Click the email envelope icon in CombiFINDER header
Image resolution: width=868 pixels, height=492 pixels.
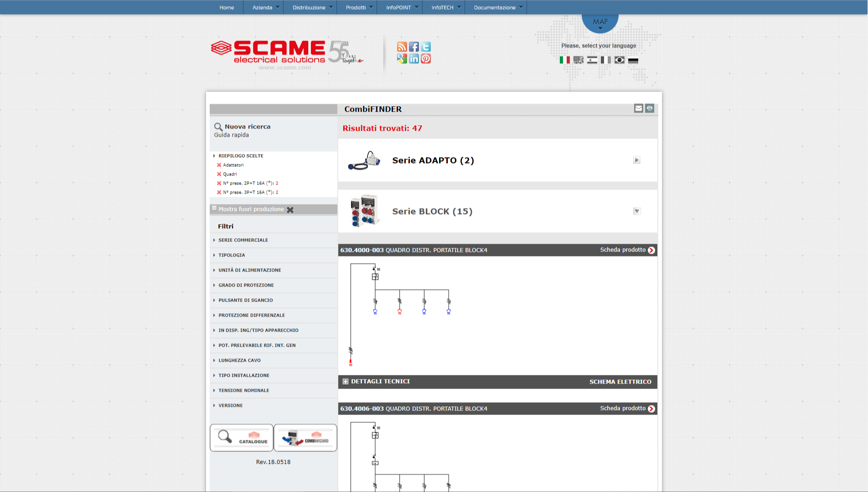click(638, 108)
